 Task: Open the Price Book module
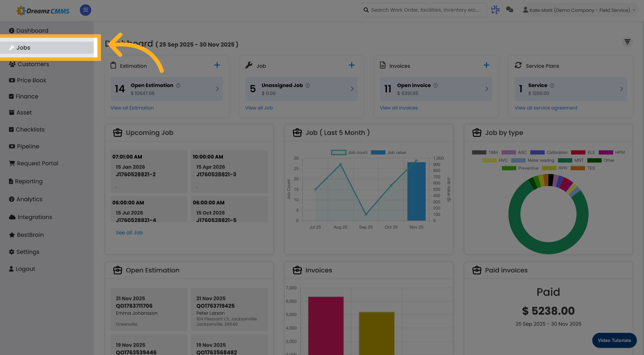31,80
